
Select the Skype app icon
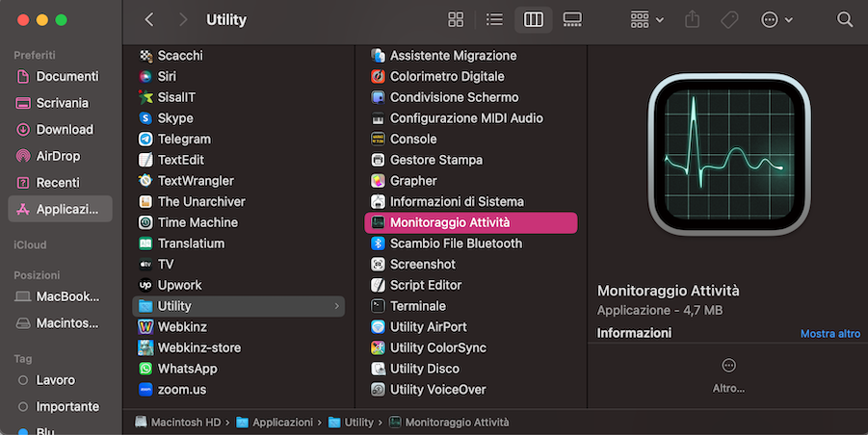(x=145, y=118)
